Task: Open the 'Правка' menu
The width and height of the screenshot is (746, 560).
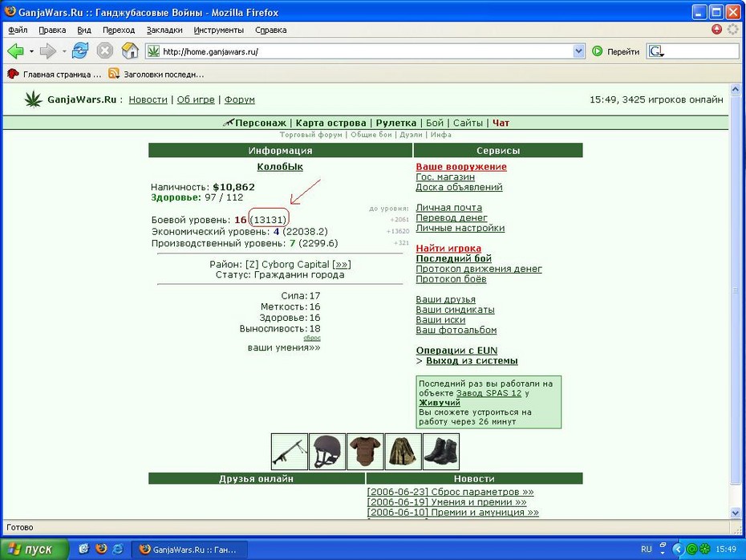Action: point(52,30)
